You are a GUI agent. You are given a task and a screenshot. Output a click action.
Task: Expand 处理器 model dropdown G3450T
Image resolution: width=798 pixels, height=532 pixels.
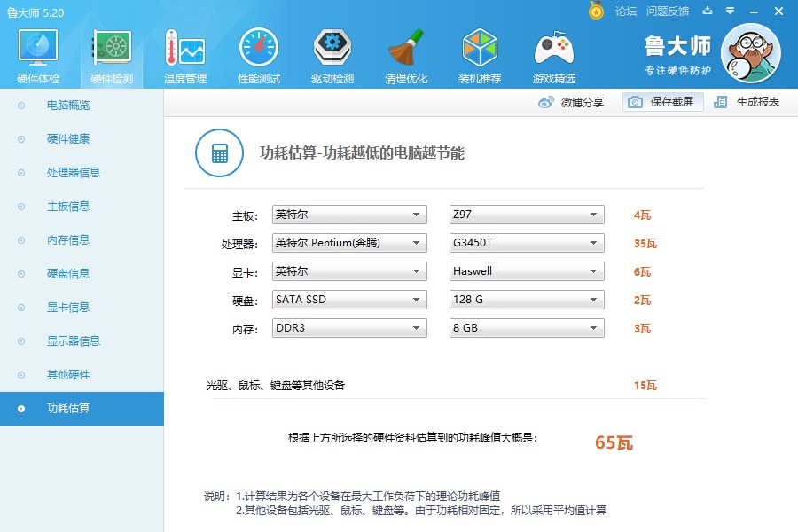527,243
